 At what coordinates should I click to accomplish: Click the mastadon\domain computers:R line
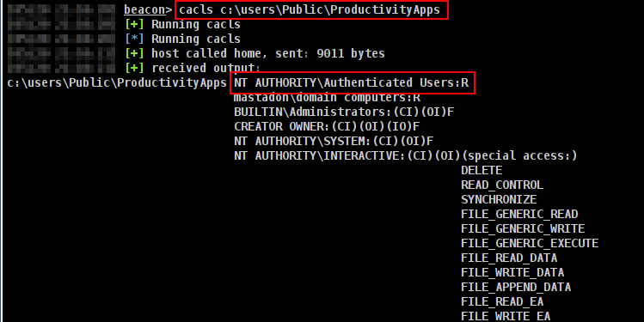[x=327, y=98]
